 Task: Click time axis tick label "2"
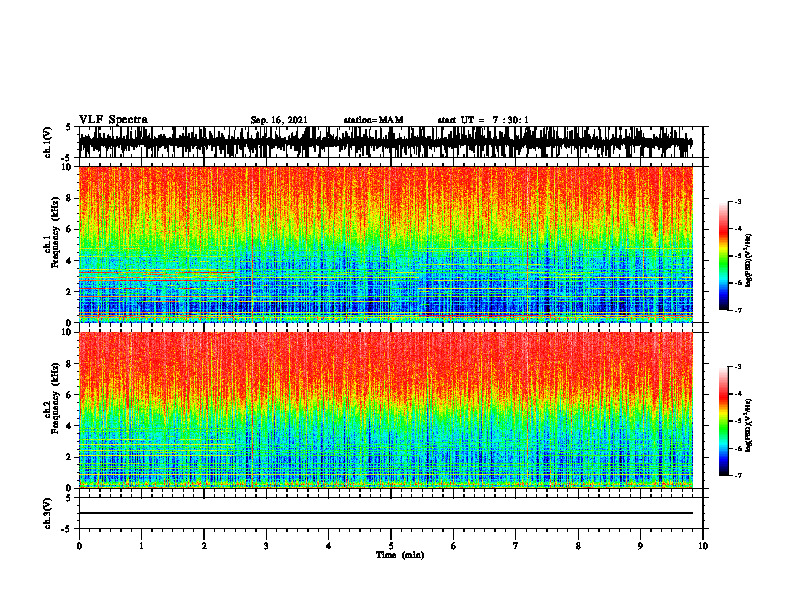pos(204,546)
